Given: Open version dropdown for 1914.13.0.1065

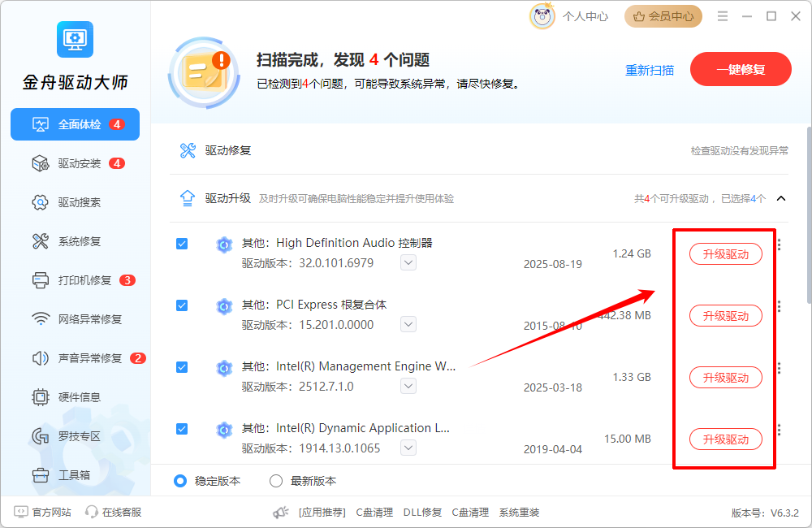Looking at the screenshot, I should pos(408,448).
